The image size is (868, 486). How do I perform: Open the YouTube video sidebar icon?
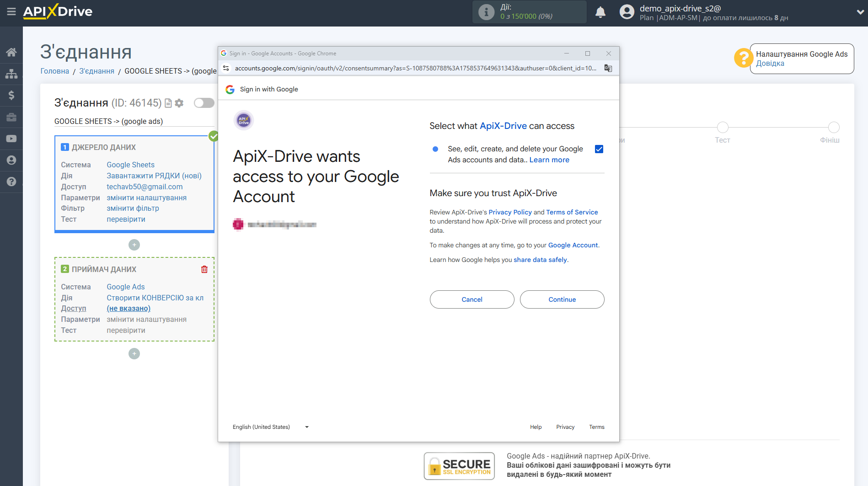[x=11, y=139]
